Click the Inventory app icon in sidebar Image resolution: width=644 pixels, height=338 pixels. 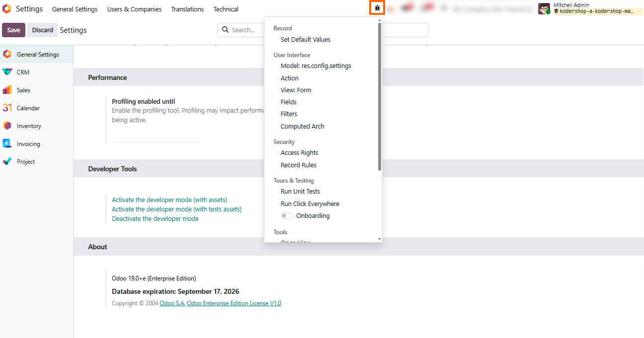point(7,126)
